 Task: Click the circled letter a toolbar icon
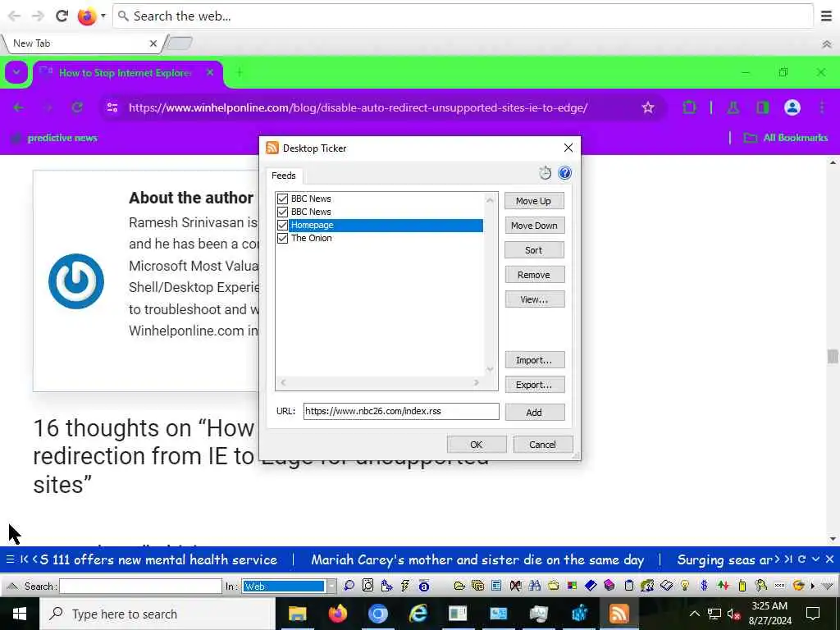[x=424, y=586]
